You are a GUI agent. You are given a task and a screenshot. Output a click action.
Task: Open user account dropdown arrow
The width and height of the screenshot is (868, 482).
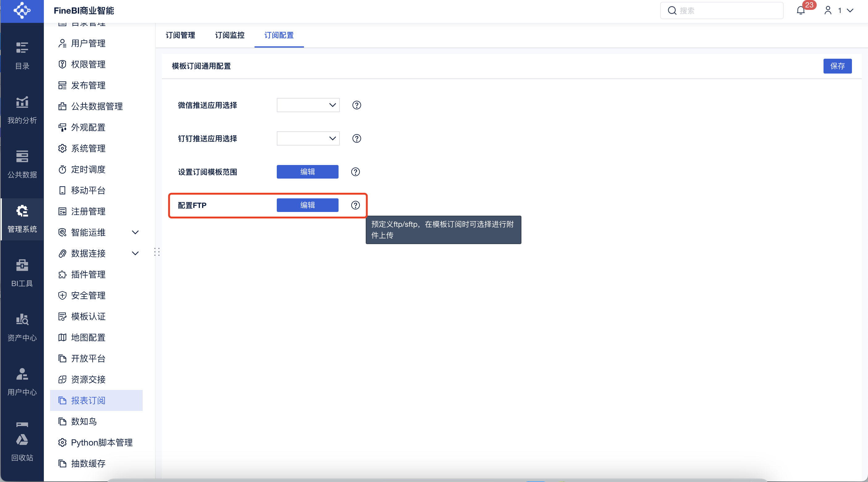[850, 11]
